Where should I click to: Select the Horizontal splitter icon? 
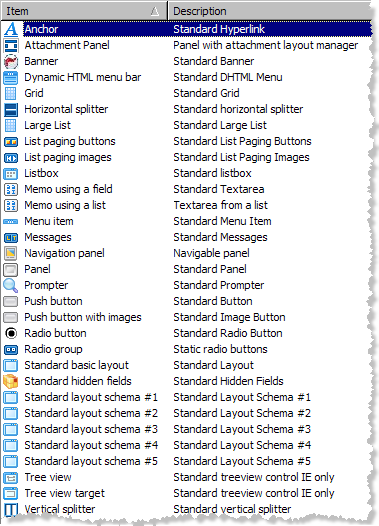click(11, 109)
